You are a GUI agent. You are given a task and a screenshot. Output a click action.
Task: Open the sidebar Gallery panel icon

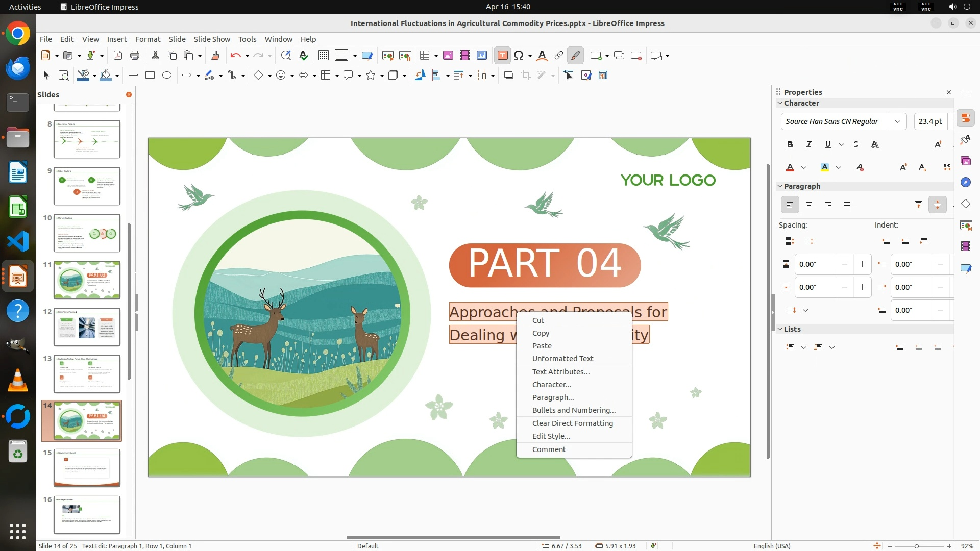(965, 161)
